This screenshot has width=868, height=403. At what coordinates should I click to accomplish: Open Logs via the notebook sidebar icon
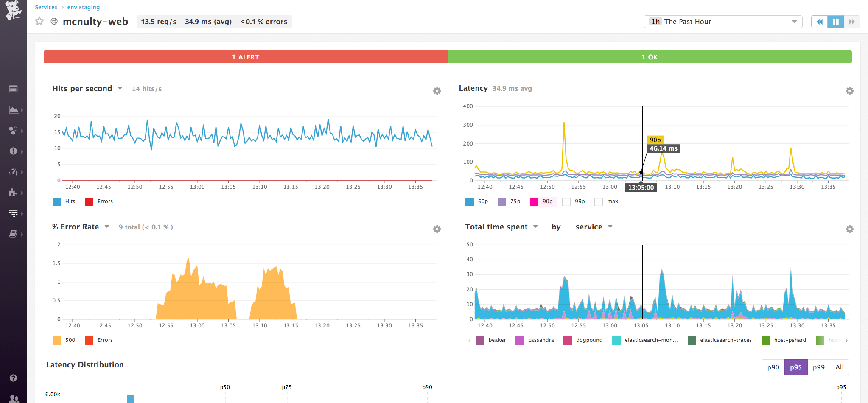tap(14, 235)
